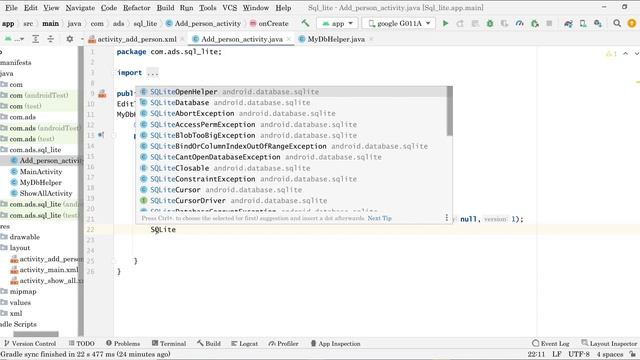Open activity_main.xml in layout folder
The width and height of the screenshot is (640, 360).
click(x=49, y=270)
